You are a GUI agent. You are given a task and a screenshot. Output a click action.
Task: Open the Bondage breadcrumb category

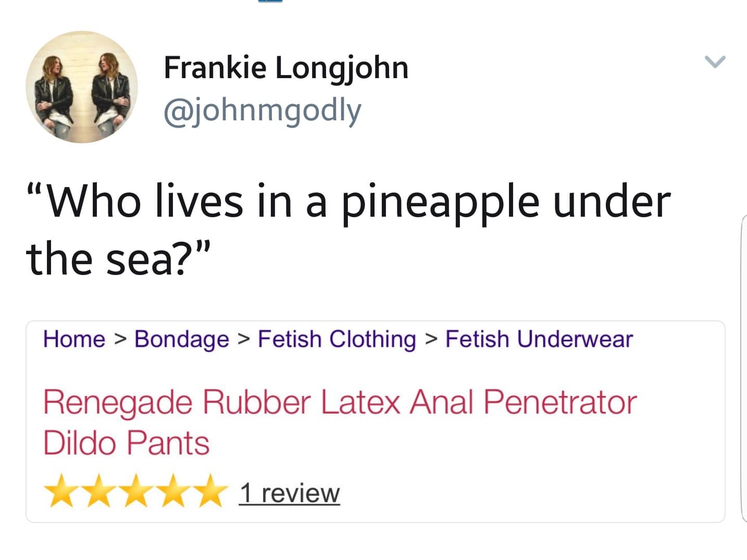[181, 339]
